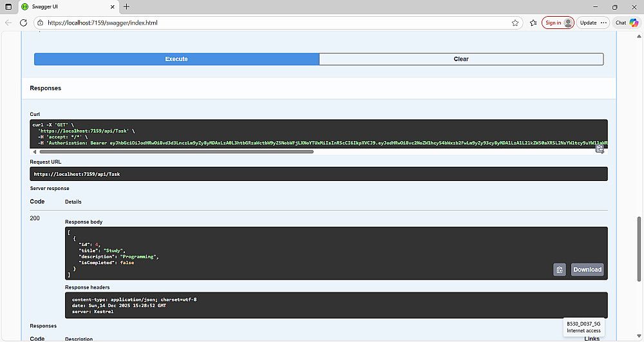Click the page scroll down arrow
This screenshot has height=342, width=644.
coord(639,337)
